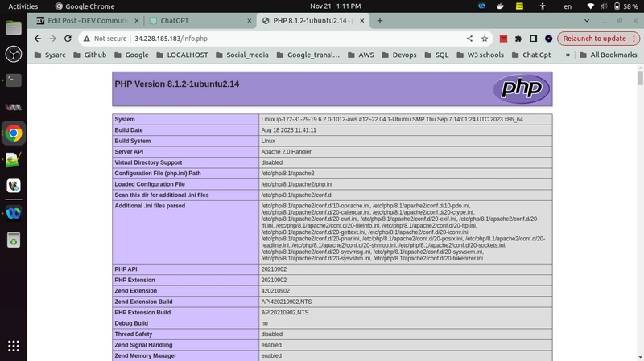
Task: Click the PHP logo in header
Action: coord(521,88)
